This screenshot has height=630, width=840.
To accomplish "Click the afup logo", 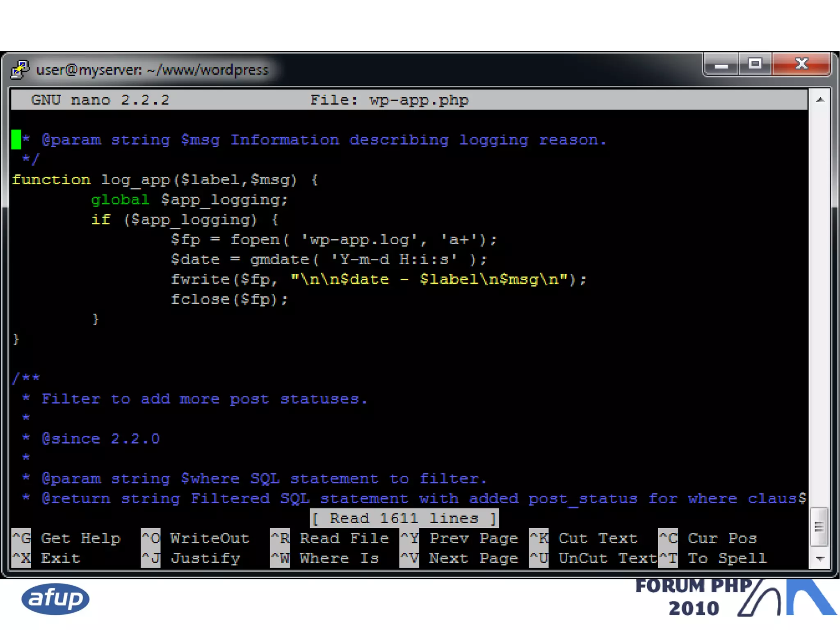I will (55, 599).
